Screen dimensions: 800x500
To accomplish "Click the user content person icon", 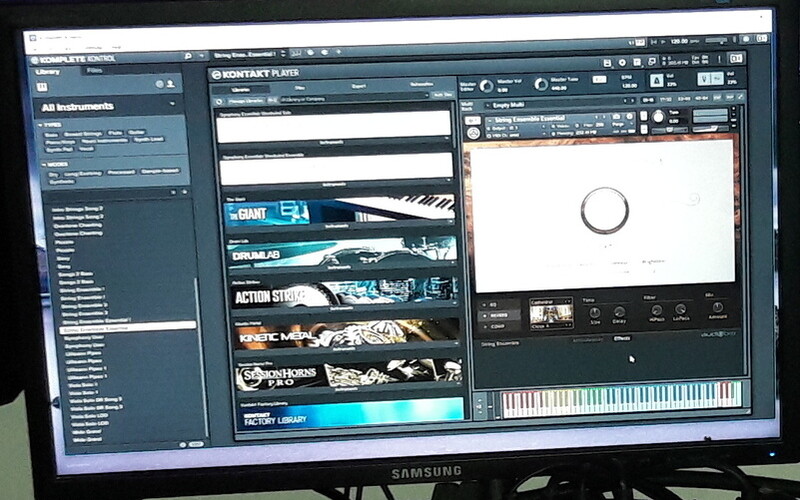I will 170,84.
